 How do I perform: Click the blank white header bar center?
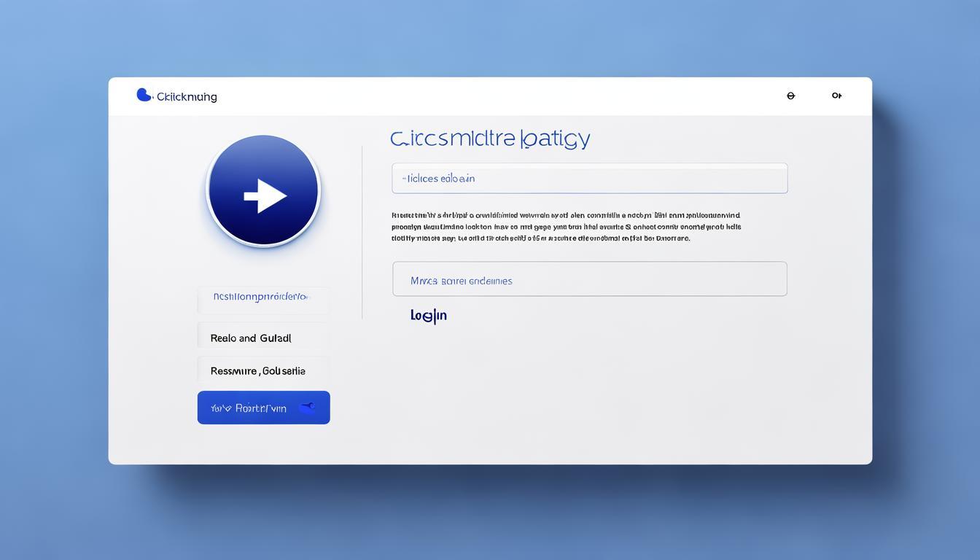click(x=496, y=96)
